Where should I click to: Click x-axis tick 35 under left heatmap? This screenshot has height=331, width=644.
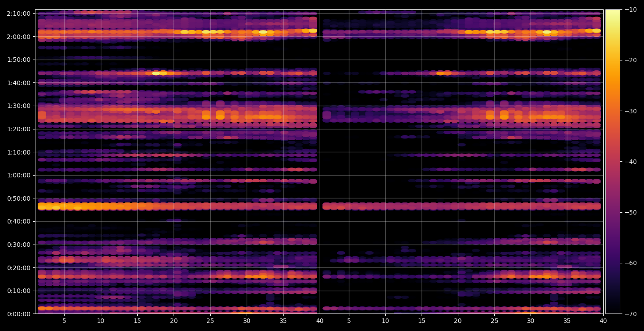(283, 321)
